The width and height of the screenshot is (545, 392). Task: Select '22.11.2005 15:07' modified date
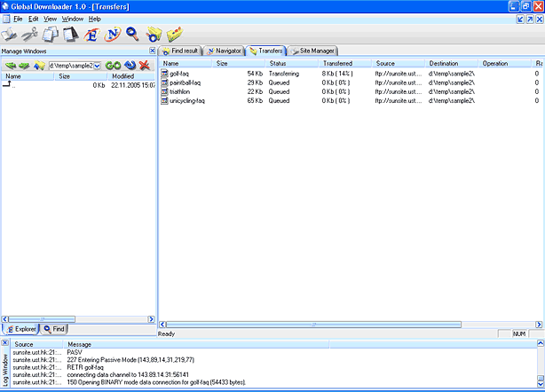click(x=133, y=85)
